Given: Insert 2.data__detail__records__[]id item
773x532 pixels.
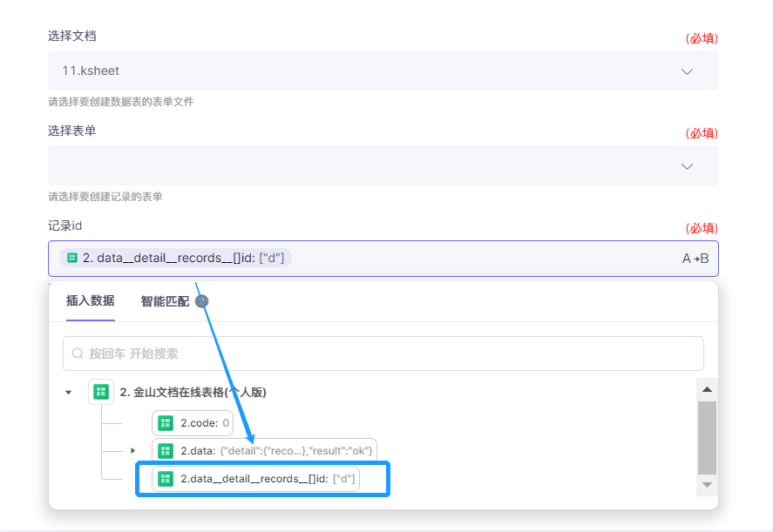Looking at the screenshot, I should 255,479.
